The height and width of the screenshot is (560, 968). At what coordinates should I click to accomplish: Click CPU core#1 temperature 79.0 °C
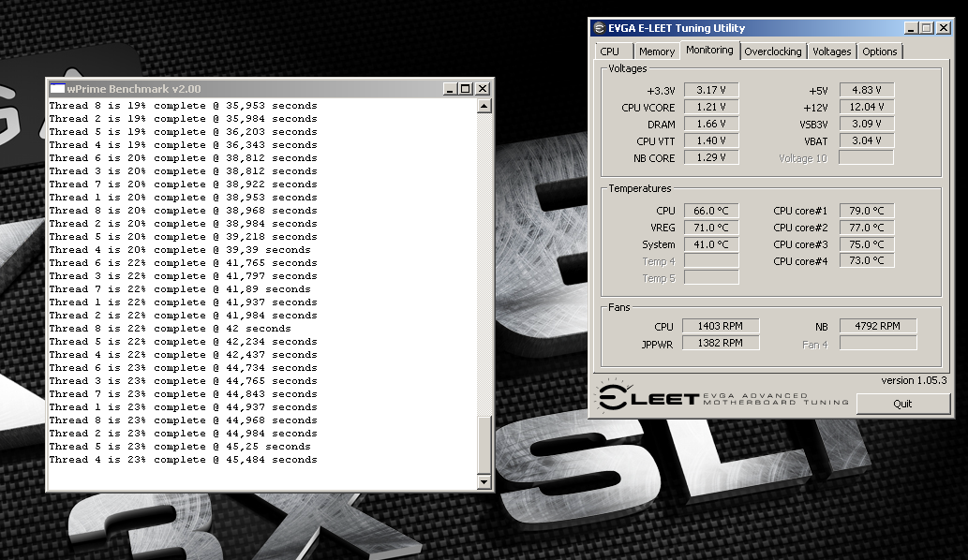click(867, 211)
